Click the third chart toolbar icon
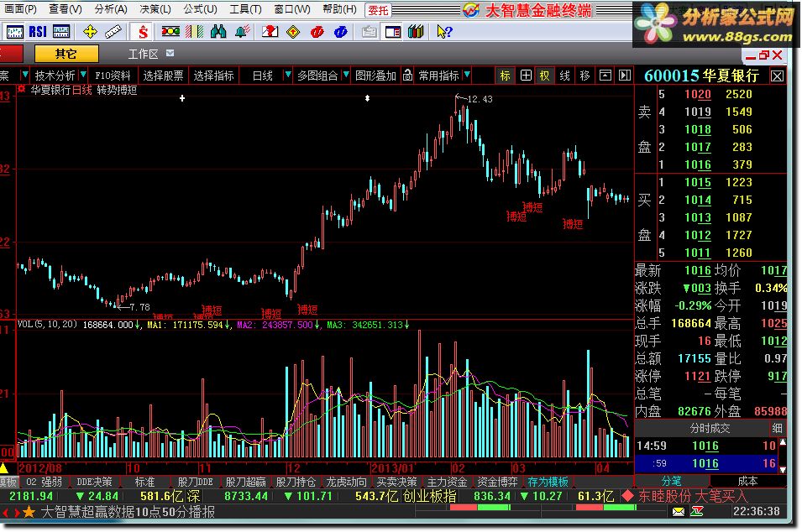This screenshot has height=532, width=802. coord(61,32)
